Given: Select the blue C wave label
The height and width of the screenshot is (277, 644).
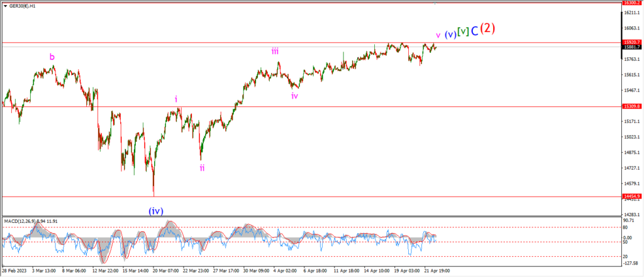Looking at the screenshot, I should pyautogui.click(x=474, y=31).
